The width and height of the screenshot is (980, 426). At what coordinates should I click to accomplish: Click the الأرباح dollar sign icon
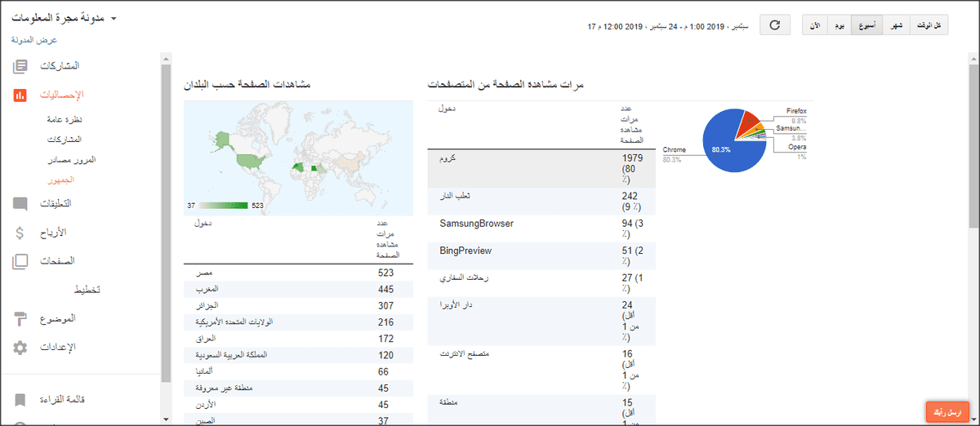coord(20,233)
